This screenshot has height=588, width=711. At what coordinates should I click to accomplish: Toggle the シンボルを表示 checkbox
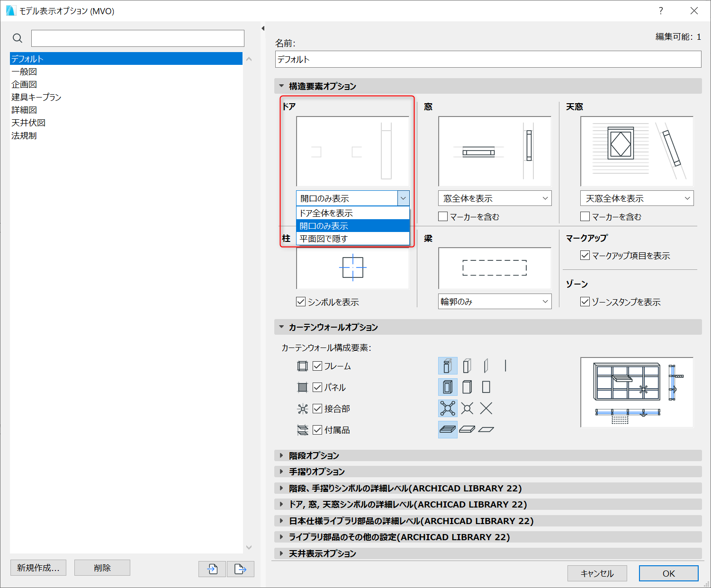point(301,302)
